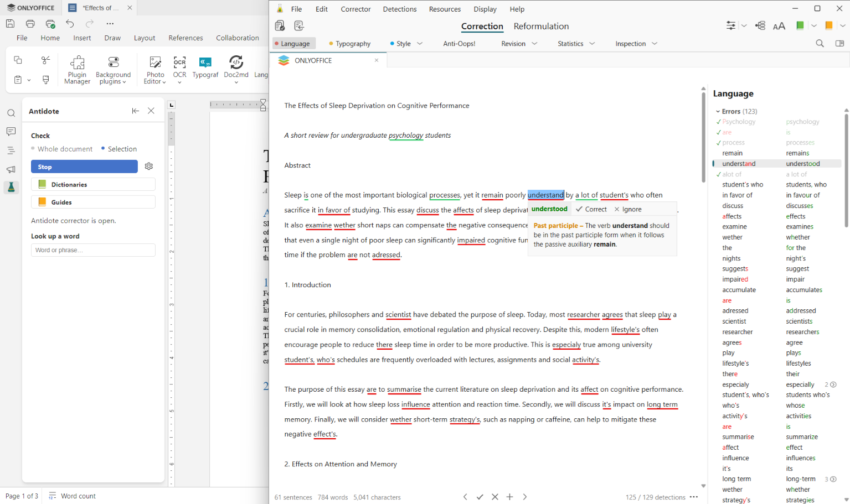Click the hierarchy tree icon in Antidote toolbar
850x504 pixels.
[x=760, y=25]
